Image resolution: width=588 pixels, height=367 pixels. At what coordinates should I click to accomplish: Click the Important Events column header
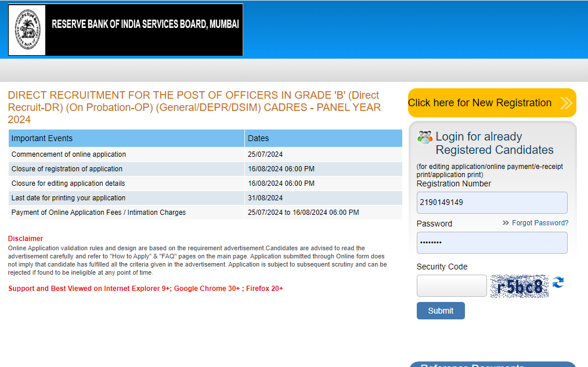[x=127, y=138]
